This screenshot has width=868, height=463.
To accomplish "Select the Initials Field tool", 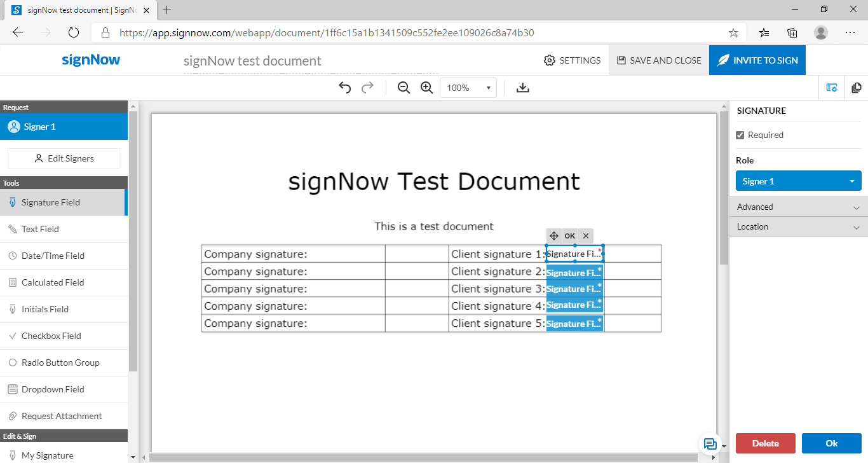I will pyautogui.click(x=64, y=309).
